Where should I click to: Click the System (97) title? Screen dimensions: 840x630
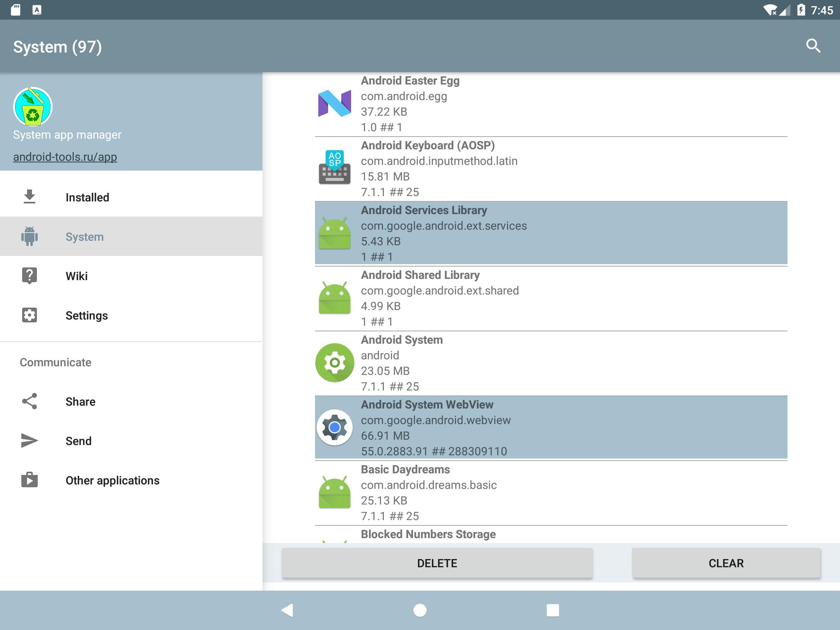57,47
